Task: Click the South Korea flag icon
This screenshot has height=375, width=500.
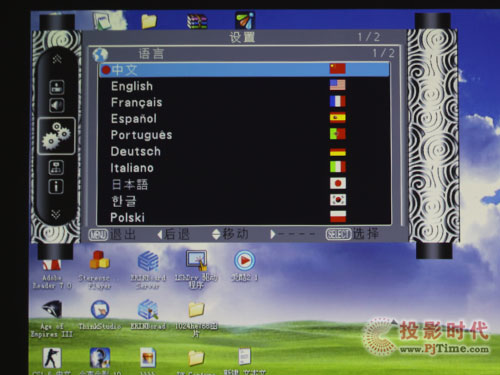Action: (x=338, y=200)
